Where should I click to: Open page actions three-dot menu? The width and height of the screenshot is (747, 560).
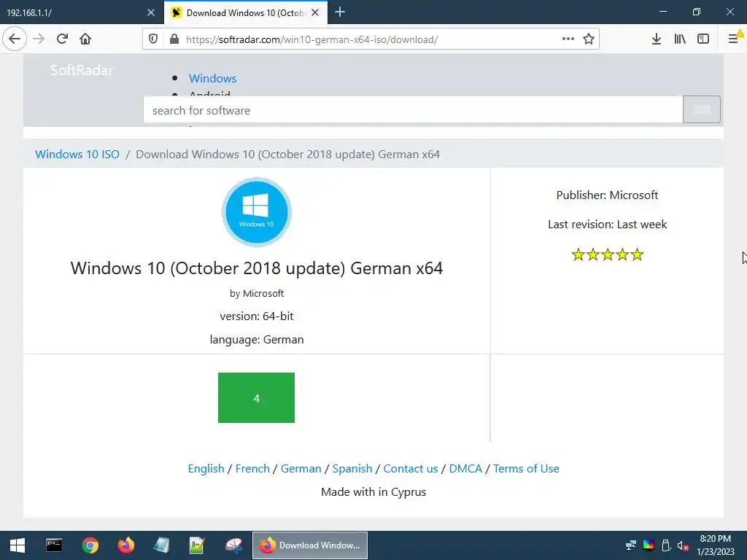point(568,39)
